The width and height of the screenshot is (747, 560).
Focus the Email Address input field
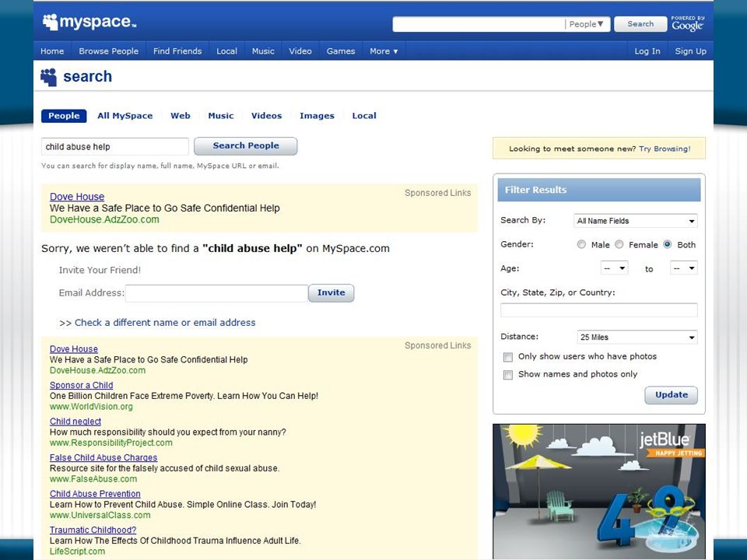point(216,293)
